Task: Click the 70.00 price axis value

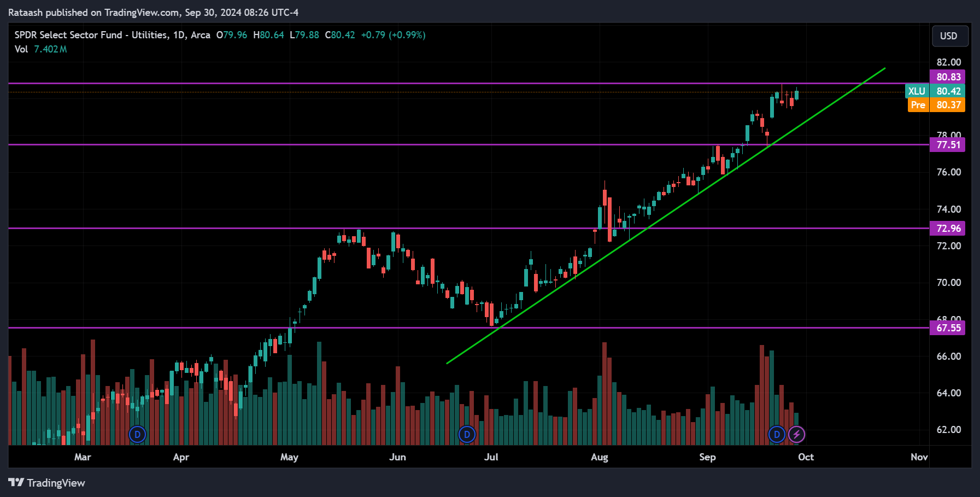Action: coord(949,283)
